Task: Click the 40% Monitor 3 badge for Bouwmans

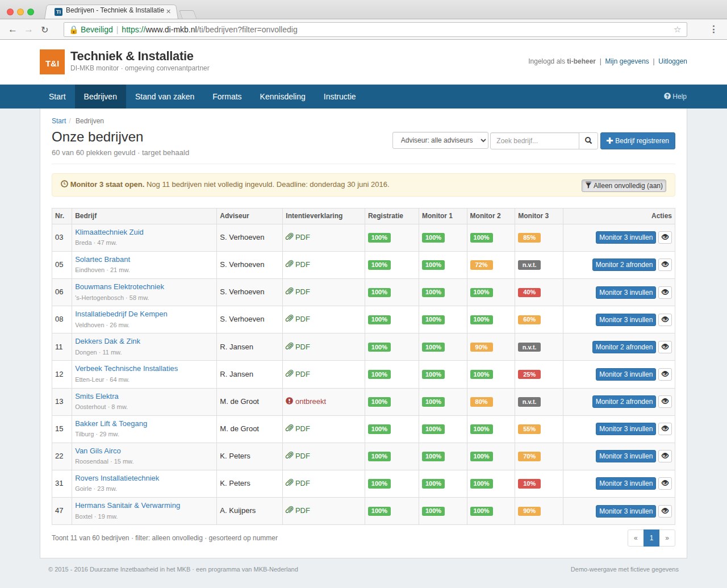Action: pos(529,293)
